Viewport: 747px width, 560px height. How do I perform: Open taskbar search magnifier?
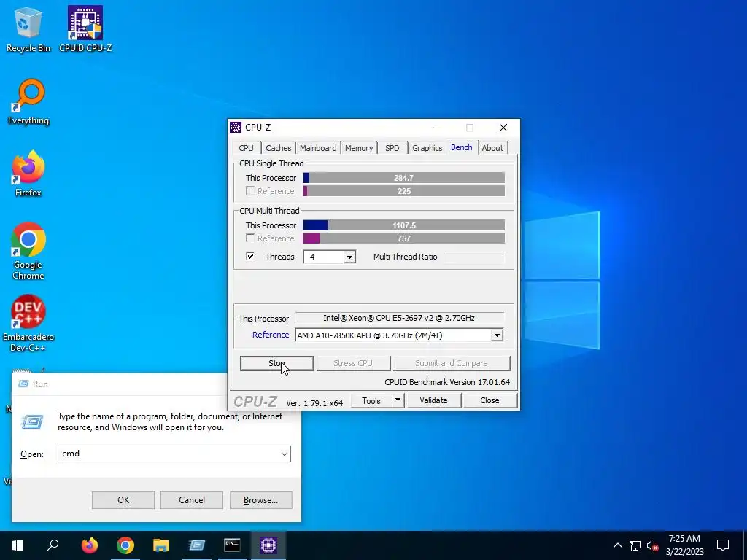(53, 545)
